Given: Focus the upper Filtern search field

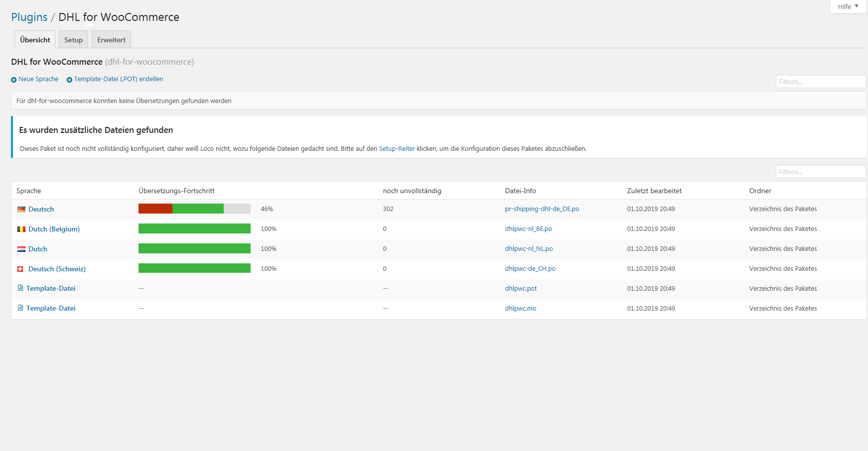Looking at the screenshot, I should coord(821,82).
